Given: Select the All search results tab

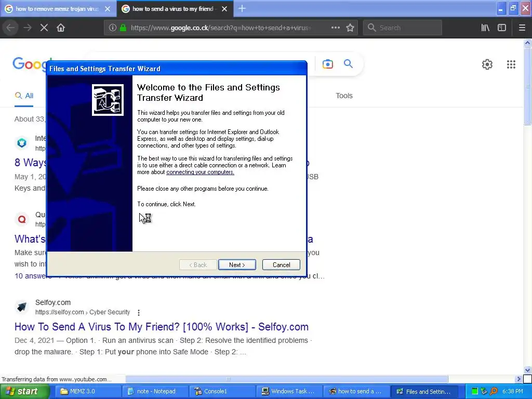Looking at the screenshot, I should pos(24,96).
